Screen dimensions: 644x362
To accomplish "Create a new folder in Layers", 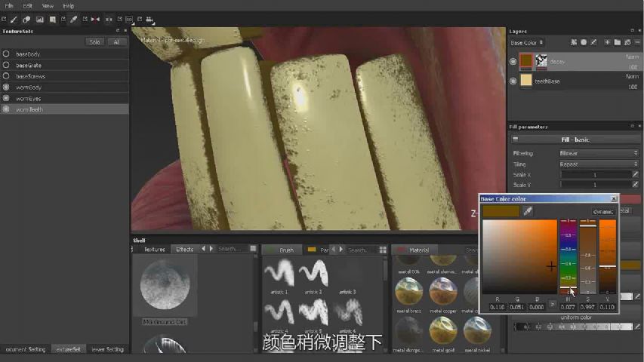I will tap(618, 42).
